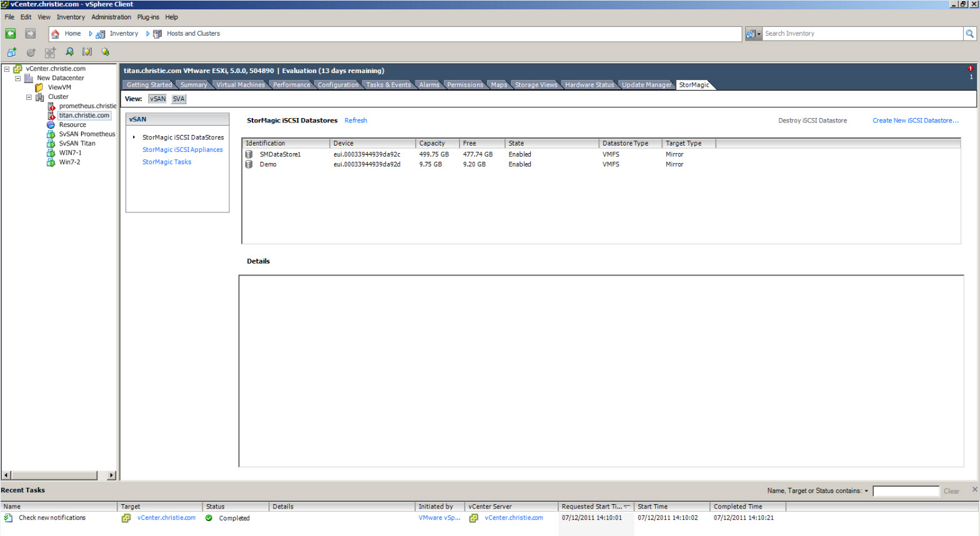
Task: Open the search scope dropdown arrow
Action: click(x=759, y=34)
